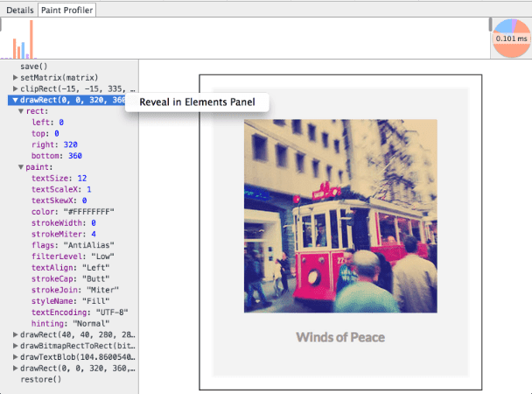The width and height of the screenshot is (532, 394).
Task: Click the 0.101 ms pie chart
Action: pyautogui.click(x=510, y=39)
